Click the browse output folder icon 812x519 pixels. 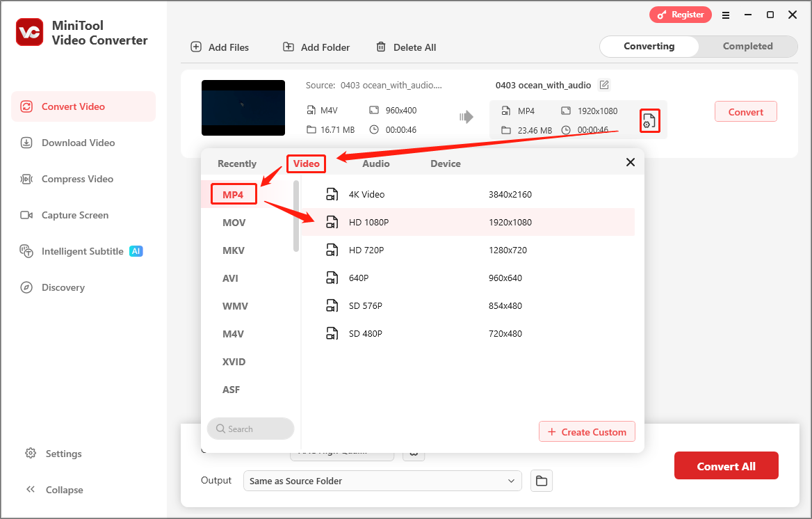[541, 481]
